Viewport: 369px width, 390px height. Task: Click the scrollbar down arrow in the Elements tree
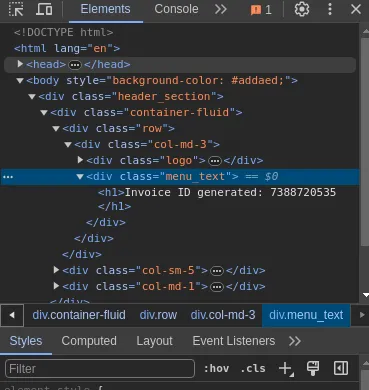point(366,295)
